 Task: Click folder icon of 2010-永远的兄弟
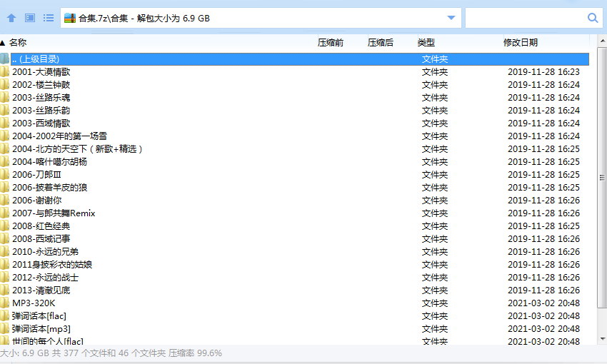point(4,251)
